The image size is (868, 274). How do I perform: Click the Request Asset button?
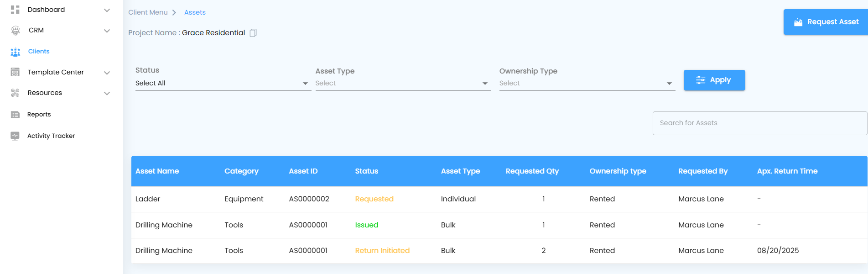pos(826,22)
